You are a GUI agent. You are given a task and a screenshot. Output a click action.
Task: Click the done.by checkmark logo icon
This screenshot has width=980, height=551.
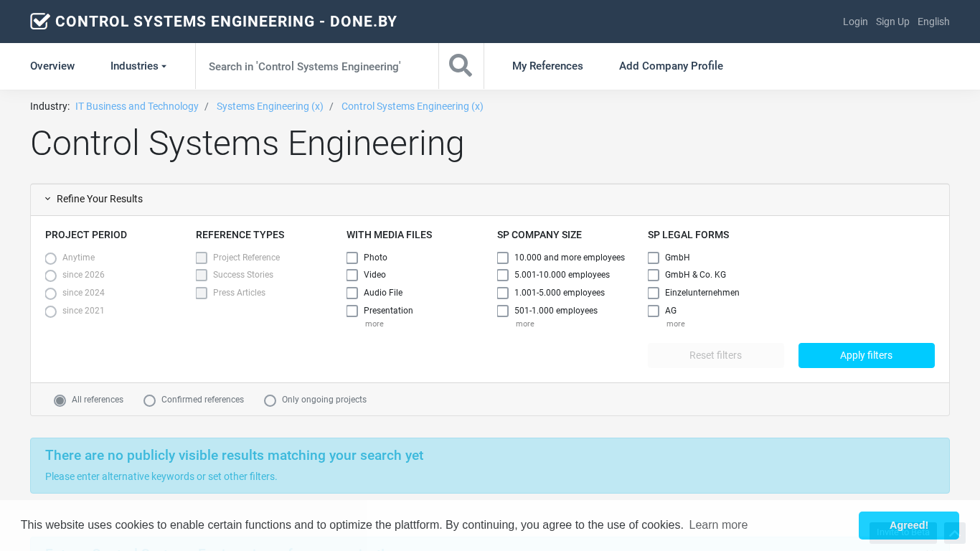[x=40, y=22]
